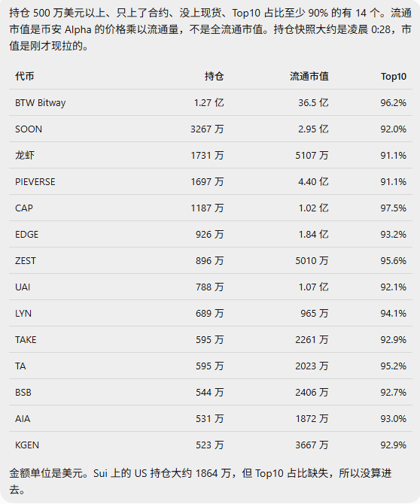Screen dimensions: 420x504
Task: Click BTW Bitway's 36.5 亿 market cap
Action: 314,103
